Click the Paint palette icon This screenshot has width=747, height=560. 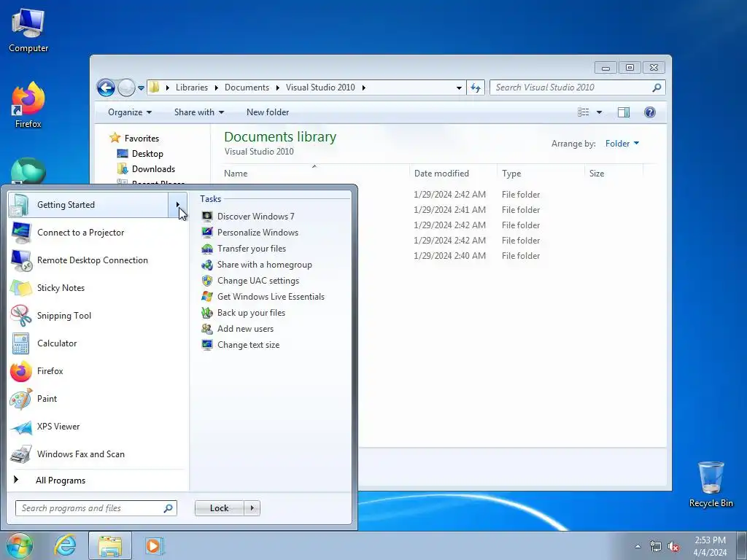tap(21, 399)
